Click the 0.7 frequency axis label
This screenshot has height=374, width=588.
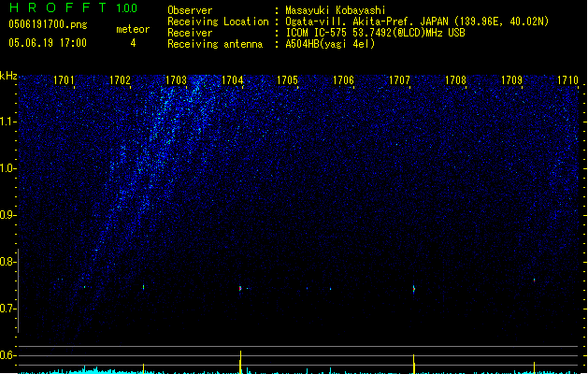click(8, 309)
